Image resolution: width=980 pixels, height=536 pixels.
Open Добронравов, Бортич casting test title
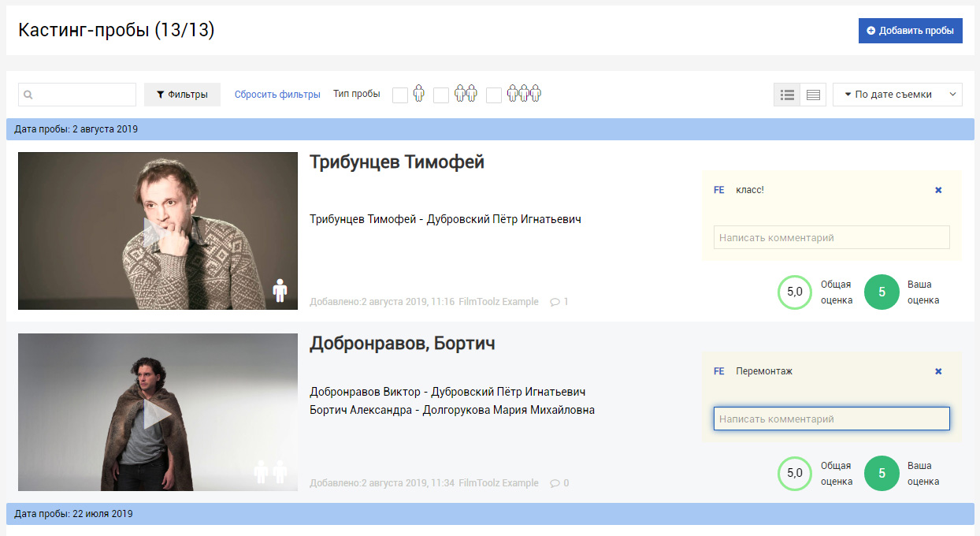point(403,344)
